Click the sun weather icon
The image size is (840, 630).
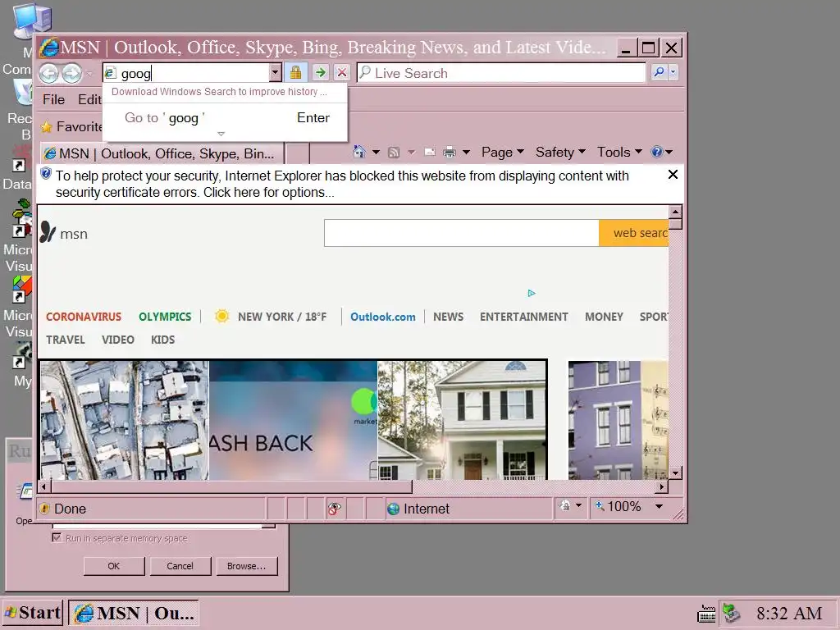tap(221, 316)
